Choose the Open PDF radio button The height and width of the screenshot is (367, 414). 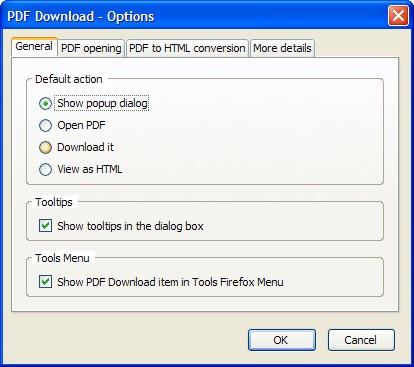click(45, 126)
